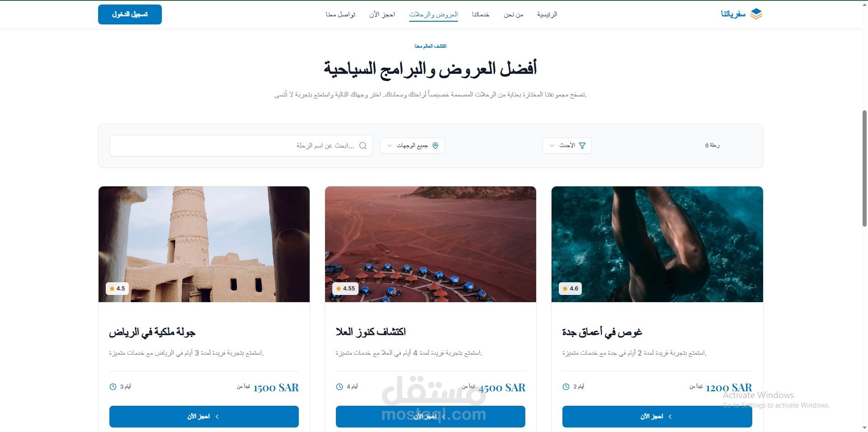
Task: Book the غوص في أعماق جدة trip
Action: click(x=657, y=417)
